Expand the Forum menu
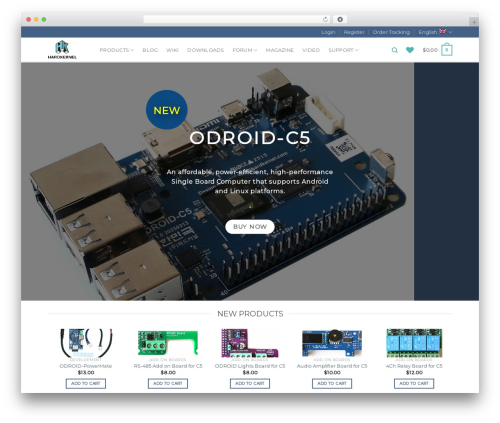This screenshot has height=423, width=500. tap(245, 50)
